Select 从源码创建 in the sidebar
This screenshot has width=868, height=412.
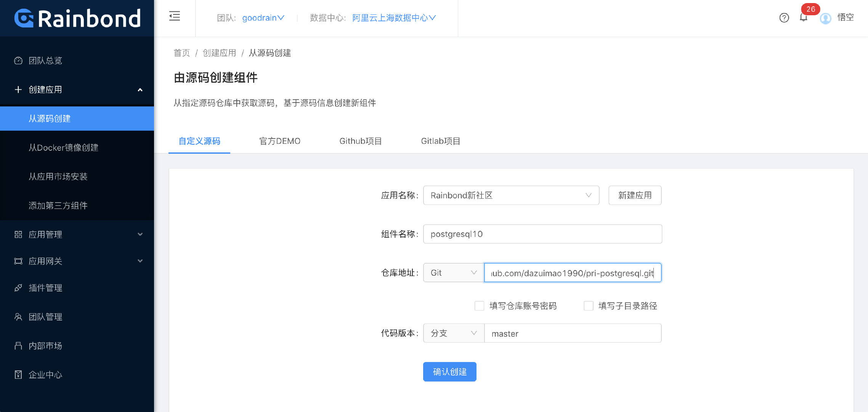77,119
